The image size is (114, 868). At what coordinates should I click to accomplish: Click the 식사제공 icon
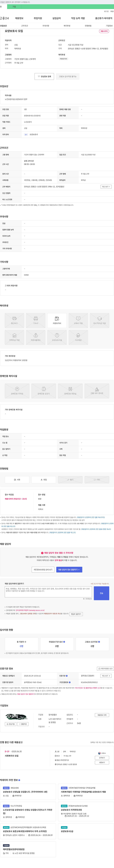78,337
